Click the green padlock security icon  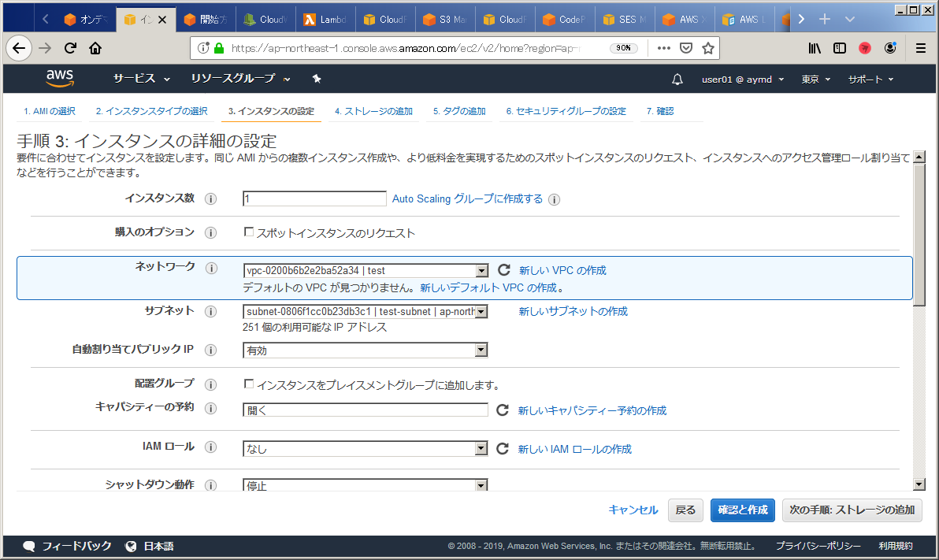[x=218, y=48]
